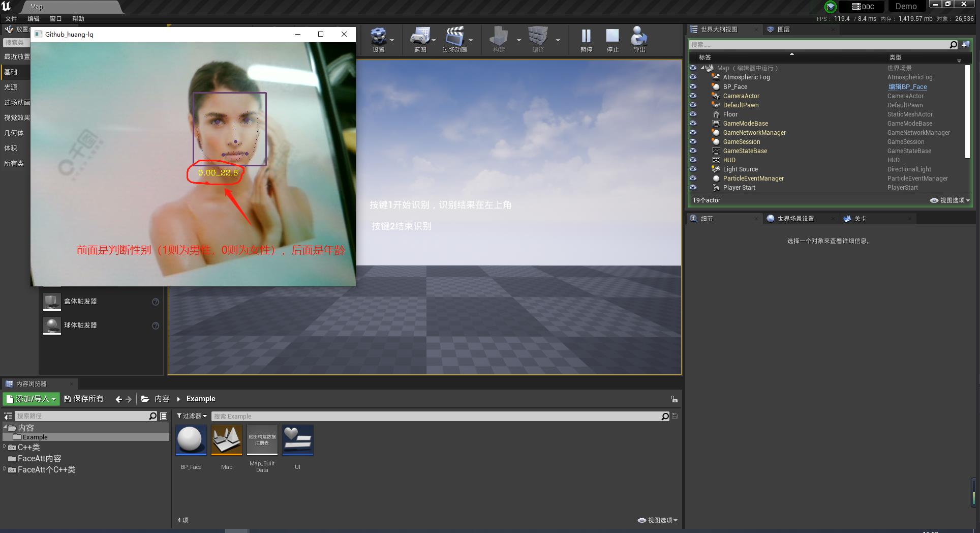Hide the Floor actor with its eye icon
The width and height of the screenshot is (980, 533).
pos(693,114)
